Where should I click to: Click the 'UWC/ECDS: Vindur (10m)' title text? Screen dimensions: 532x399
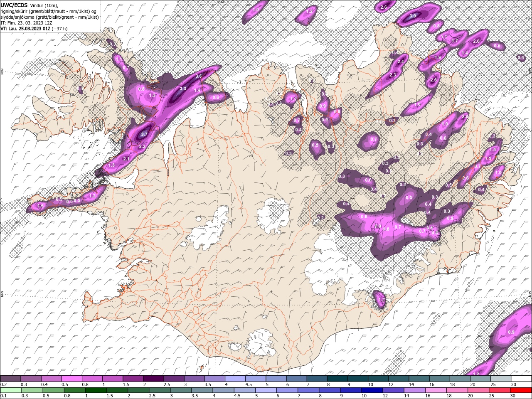(x=30, y=5)
